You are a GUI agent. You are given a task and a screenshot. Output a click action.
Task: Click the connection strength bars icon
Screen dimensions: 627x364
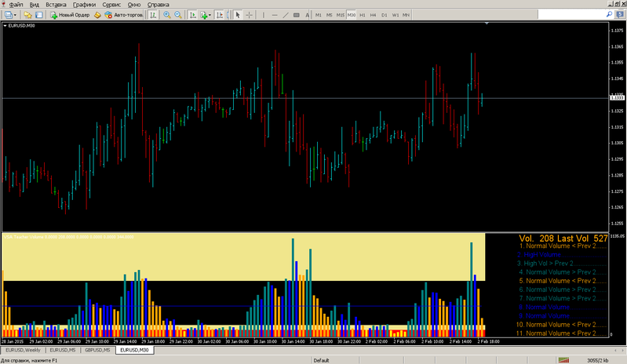pos(563,360)
